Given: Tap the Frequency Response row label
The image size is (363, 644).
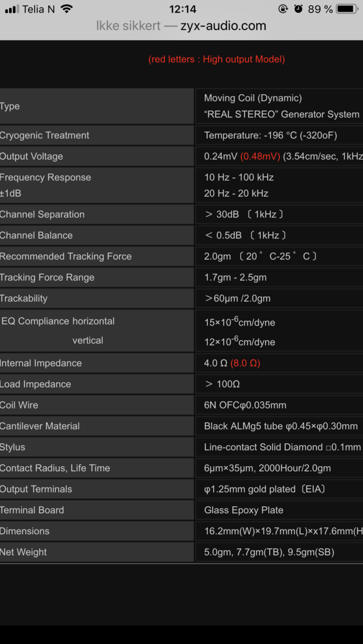Looking at the screenshot, I should click(45, 177).
